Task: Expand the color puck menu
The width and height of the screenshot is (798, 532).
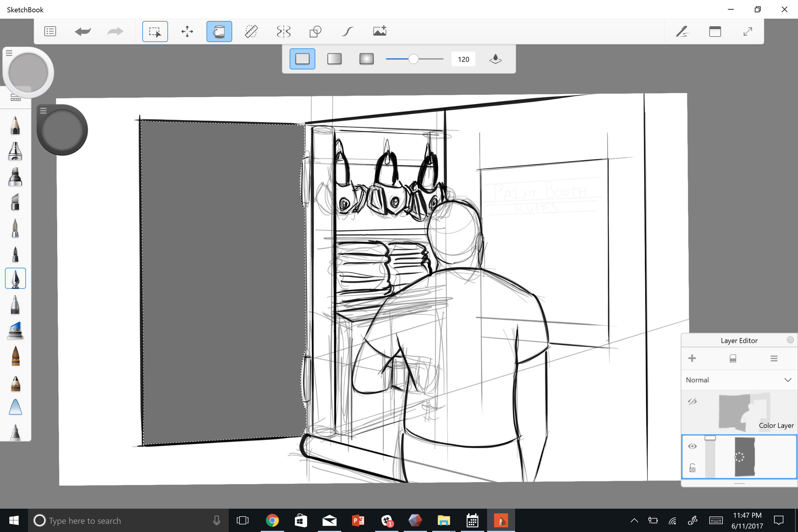Action: [x=9, y=53]
